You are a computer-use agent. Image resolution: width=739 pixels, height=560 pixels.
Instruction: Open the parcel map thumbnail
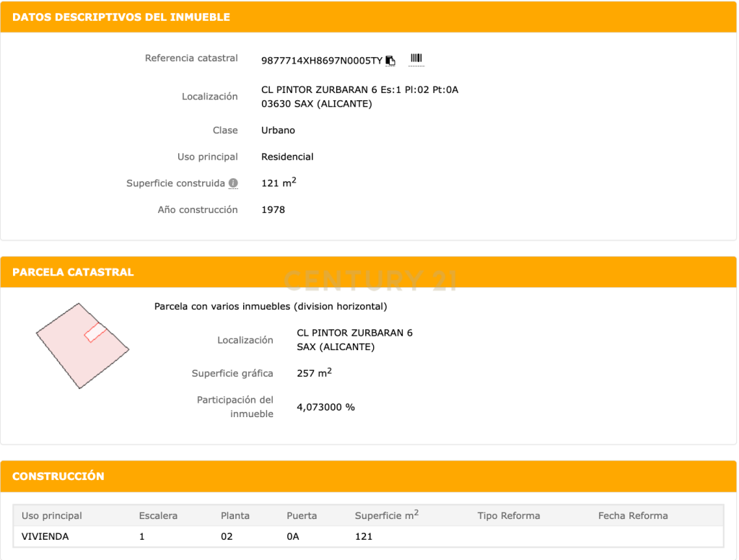click(82, 346)
